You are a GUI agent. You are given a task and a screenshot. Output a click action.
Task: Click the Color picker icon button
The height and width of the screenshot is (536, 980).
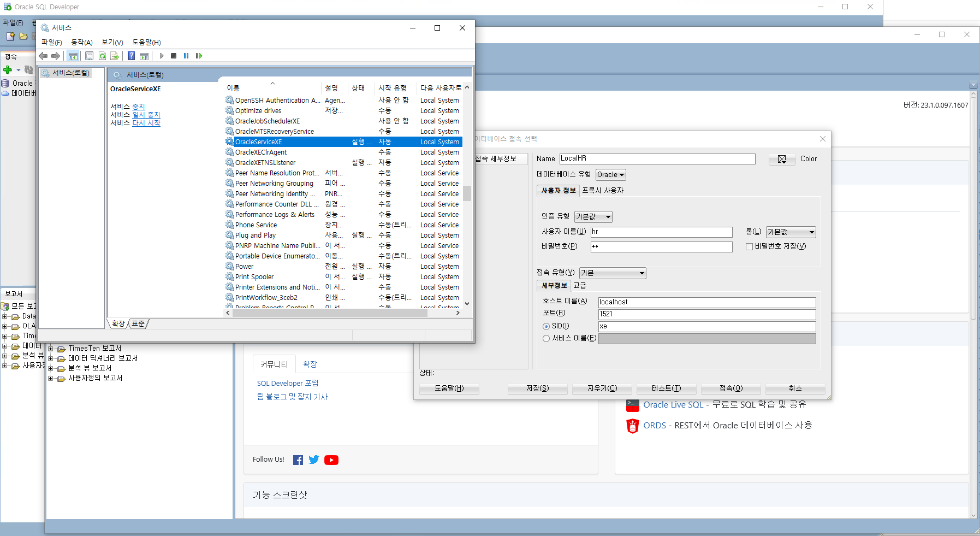[x=782, y=159]
